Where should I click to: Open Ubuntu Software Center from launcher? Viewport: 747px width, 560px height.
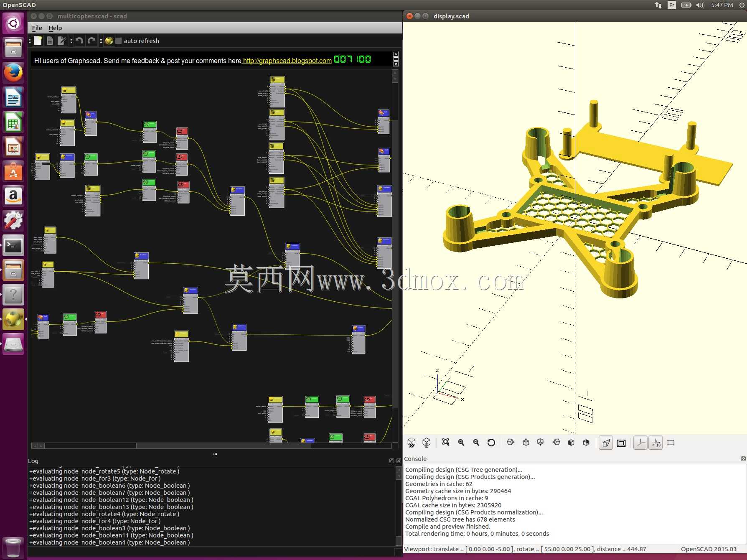(13, 171)
